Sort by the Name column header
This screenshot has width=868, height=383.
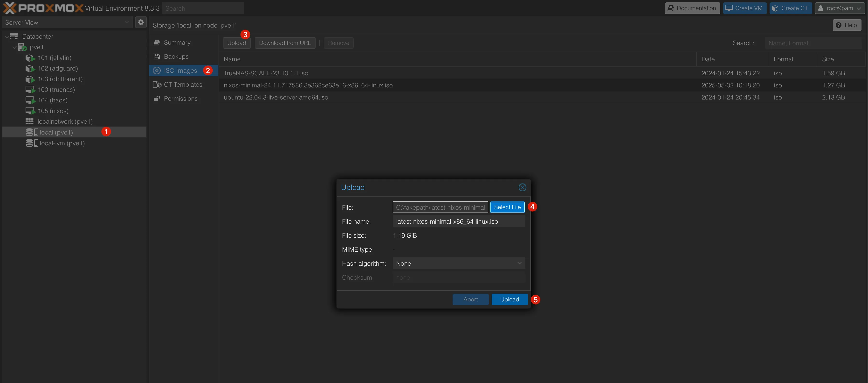(x=458, y=59)
